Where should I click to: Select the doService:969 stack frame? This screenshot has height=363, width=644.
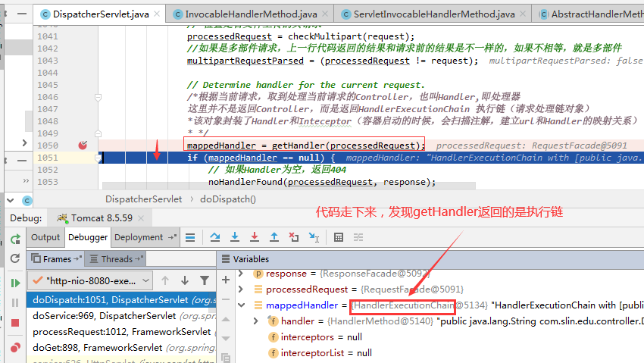point(121,316)
